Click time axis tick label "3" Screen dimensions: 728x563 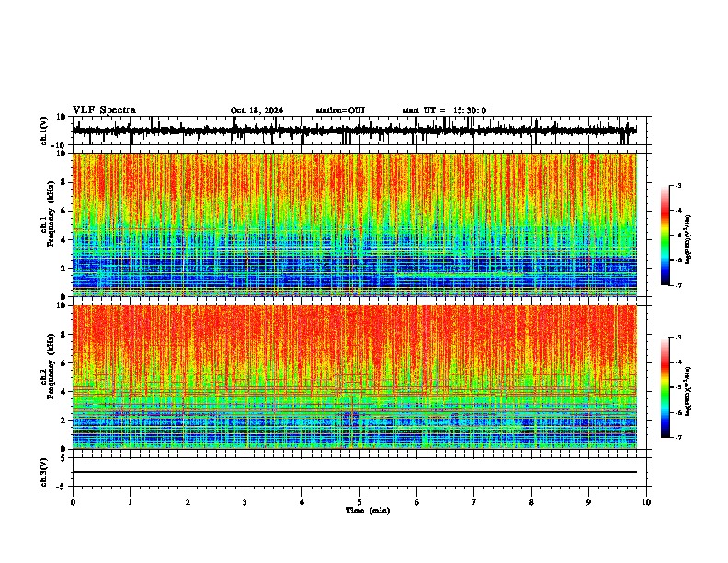coord(245,502)
